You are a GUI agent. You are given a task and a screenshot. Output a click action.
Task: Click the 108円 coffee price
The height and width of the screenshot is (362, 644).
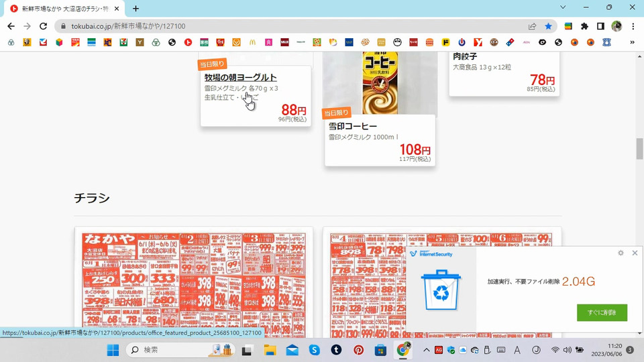[x=415, y=149]
